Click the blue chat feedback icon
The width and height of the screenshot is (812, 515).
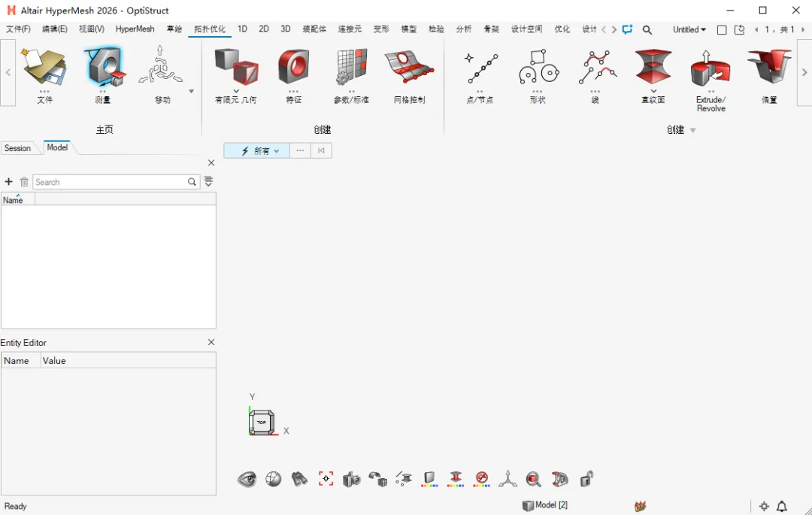pos(627,29)
